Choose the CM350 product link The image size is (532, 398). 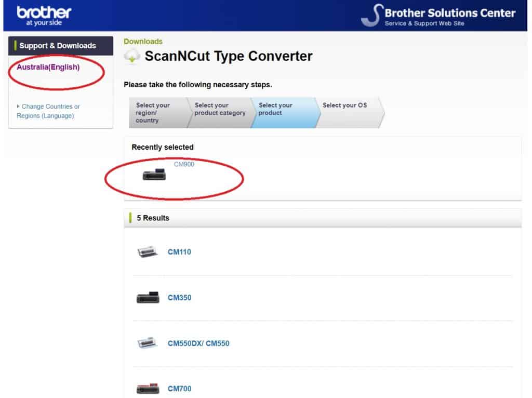tap(179, 298)
